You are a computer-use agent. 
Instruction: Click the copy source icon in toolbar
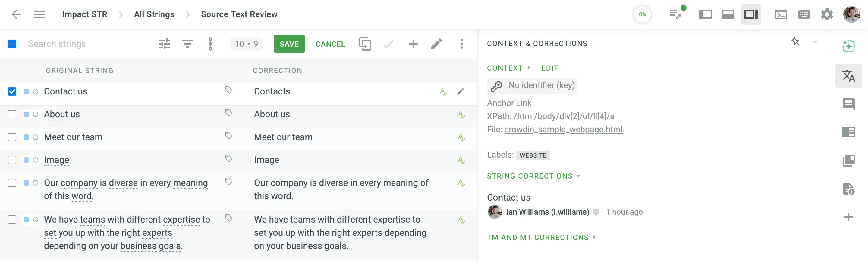(x=365, y=44)
